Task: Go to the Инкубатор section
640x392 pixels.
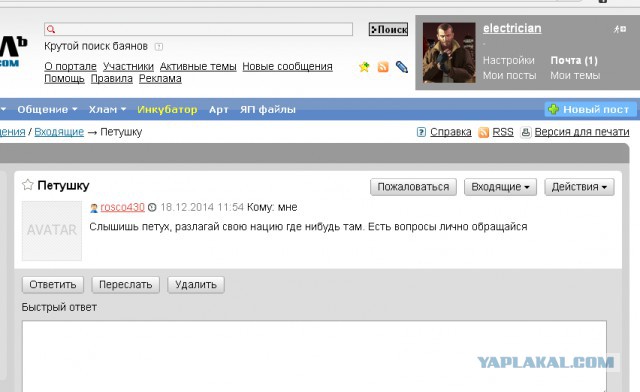Action: (x=167, y=109)
